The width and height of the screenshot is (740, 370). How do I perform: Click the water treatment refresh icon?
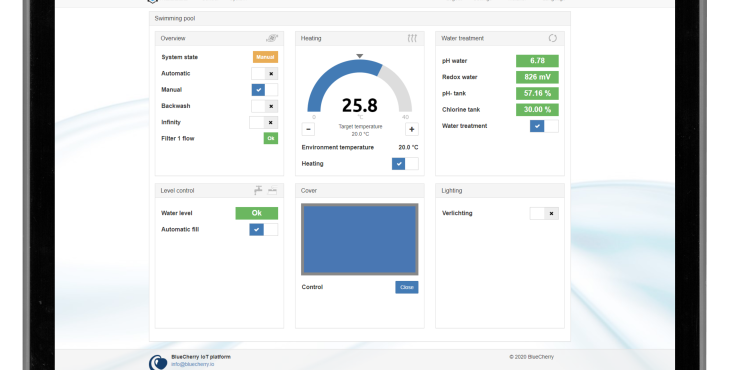click(x=553, y=38)
